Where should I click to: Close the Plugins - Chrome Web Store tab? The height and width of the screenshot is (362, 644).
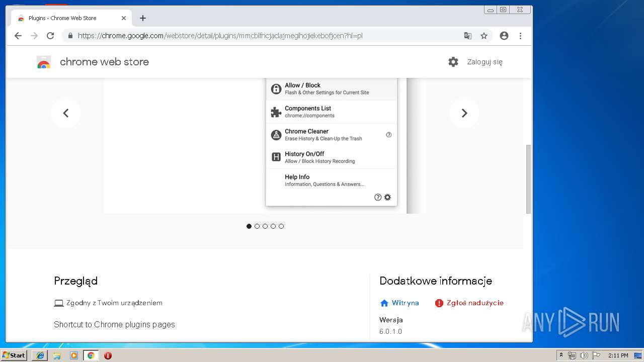tap(124, 18)
